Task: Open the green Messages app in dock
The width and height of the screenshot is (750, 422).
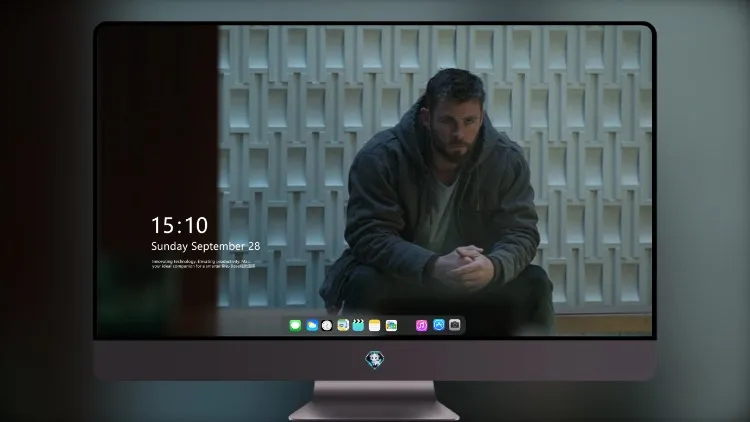Action: click(x=295, y=325)
